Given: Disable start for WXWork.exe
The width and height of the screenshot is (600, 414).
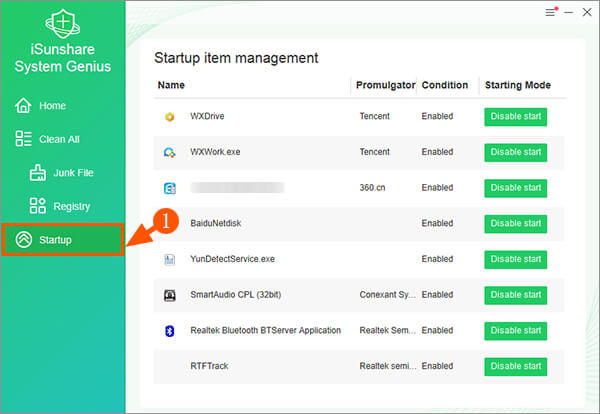Looking at the screenshot, I should pos(516,153).
